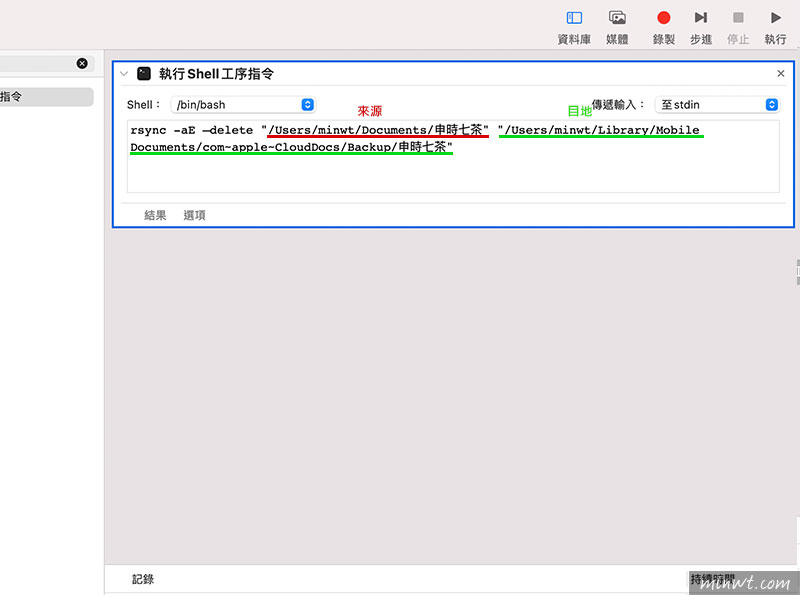Remove the 執行 Shell 工序指令 action
The image size is (800, 595).
[780, 73]
